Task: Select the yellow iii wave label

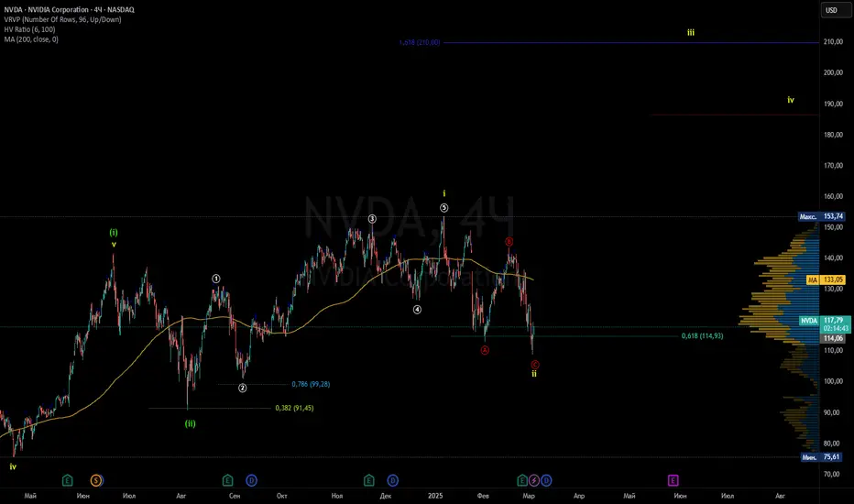Action: [691, 33]
